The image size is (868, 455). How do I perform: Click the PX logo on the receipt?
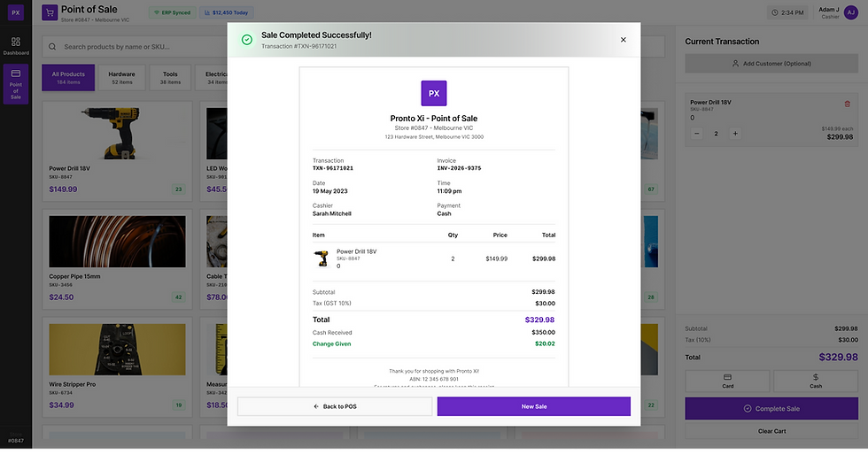click(x=433, y=93)
